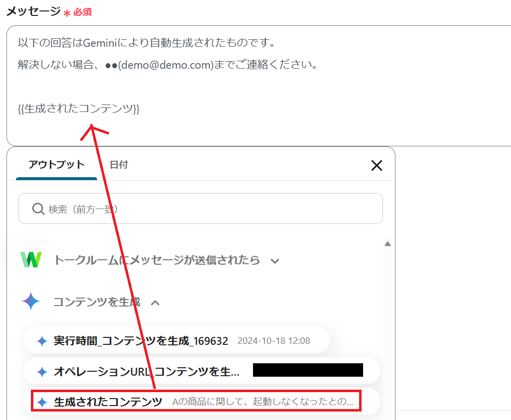Click the magnifier search icon

(38, 209)
